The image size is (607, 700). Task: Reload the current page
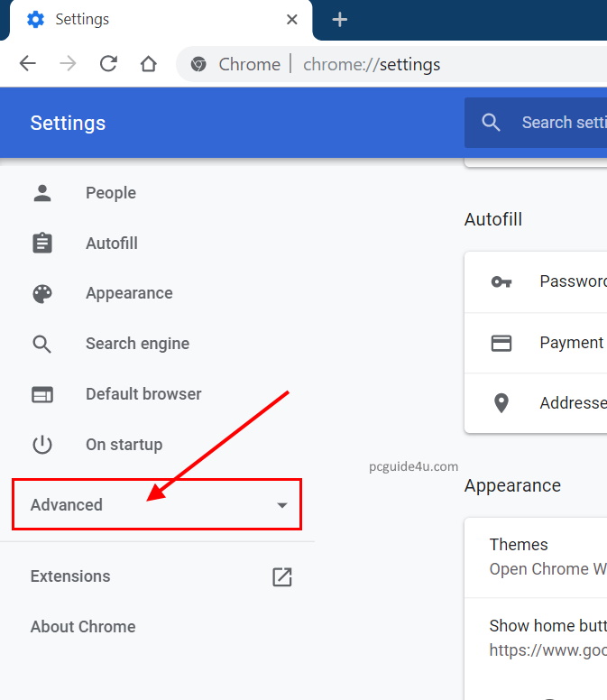pos(108,64)
